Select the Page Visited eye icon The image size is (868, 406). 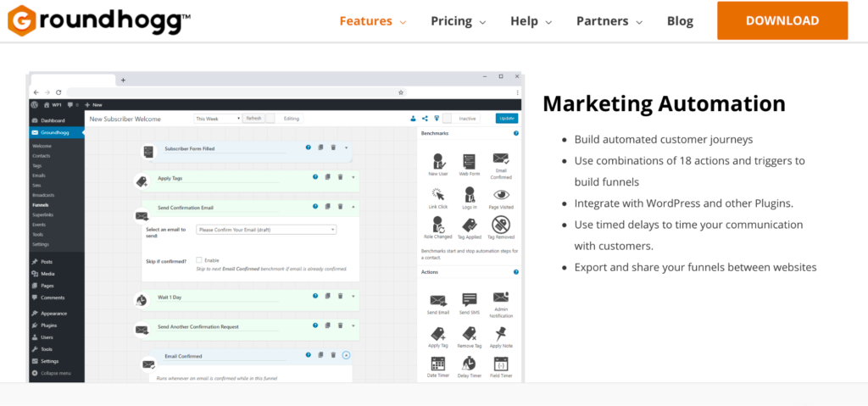click(x=501, y=195)
